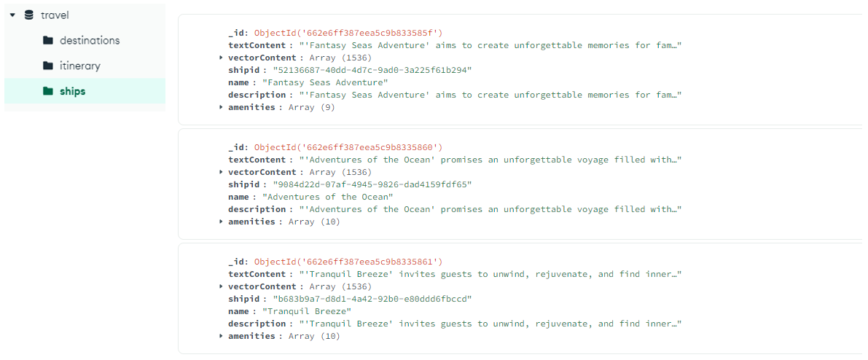868x360 pixels.
Task: Select the travel database name
Action: click(55, 15)
